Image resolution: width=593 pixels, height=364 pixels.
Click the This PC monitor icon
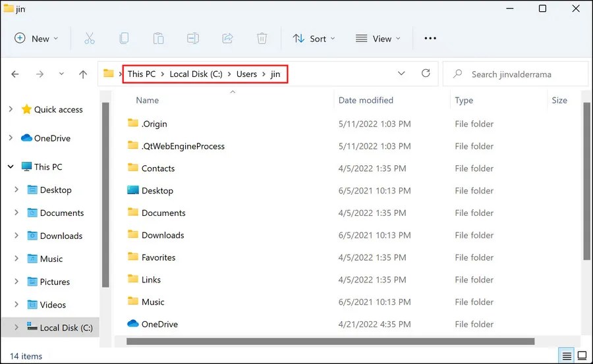click(x=26, y=167)
